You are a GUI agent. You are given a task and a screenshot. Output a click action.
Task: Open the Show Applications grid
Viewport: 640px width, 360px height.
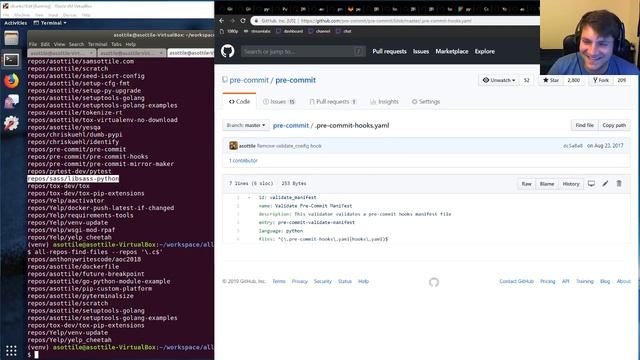(x=11, y=351)
